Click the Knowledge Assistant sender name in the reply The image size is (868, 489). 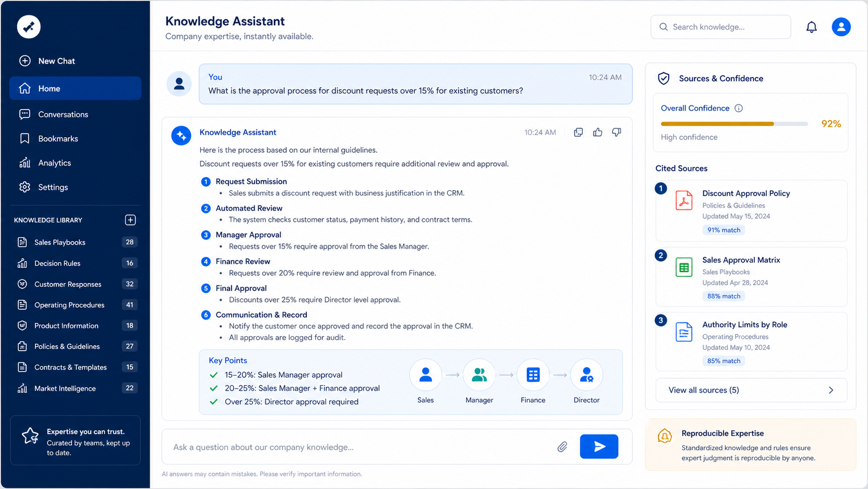(x=238, y=133)
